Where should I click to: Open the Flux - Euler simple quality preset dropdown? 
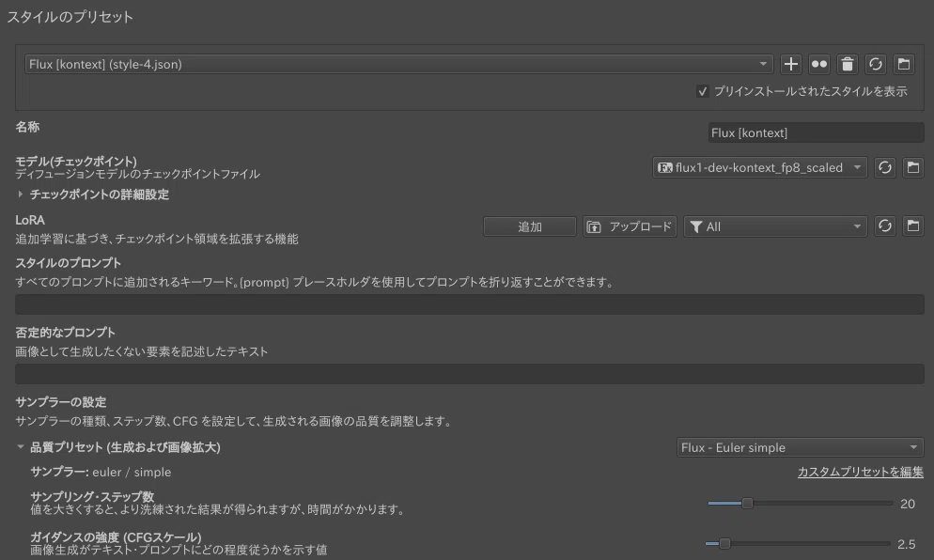[x=800, y=447]
